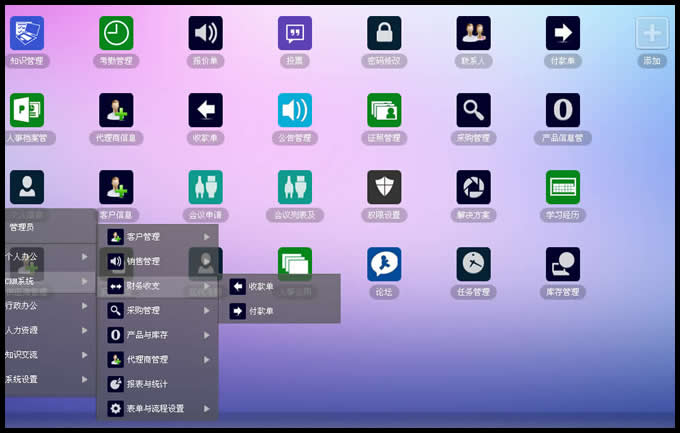Expand the 系统设置 menu arrow
680x433 pixels.
pos(85,379)
